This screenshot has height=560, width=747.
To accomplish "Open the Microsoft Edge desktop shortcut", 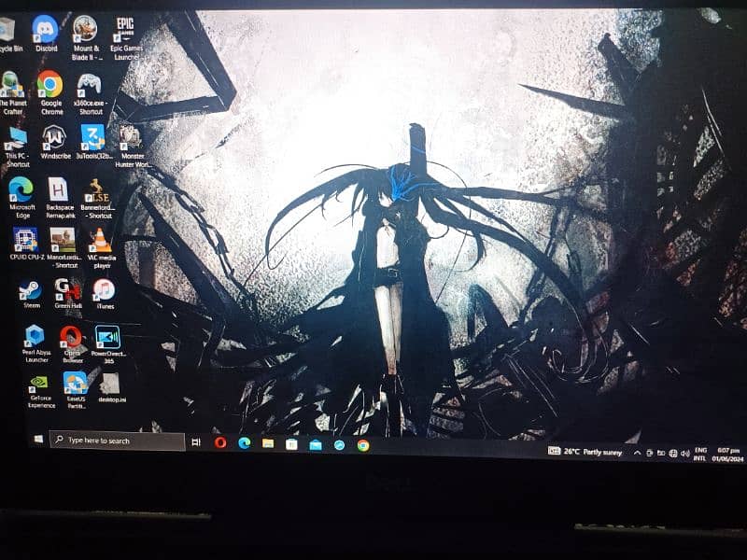I will pyautogui.click(x=21, y=189).
